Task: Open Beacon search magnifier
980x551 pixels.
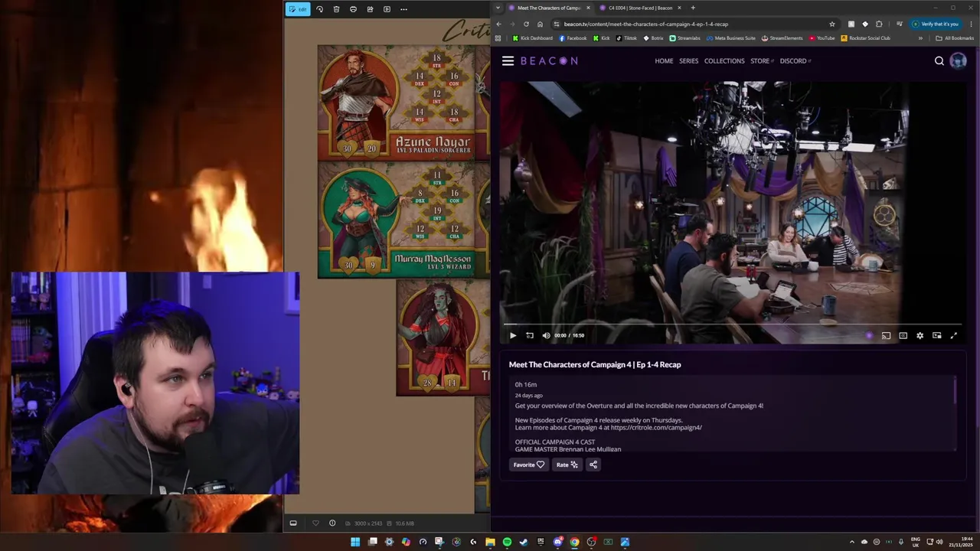Action: (x=939, y=61)
